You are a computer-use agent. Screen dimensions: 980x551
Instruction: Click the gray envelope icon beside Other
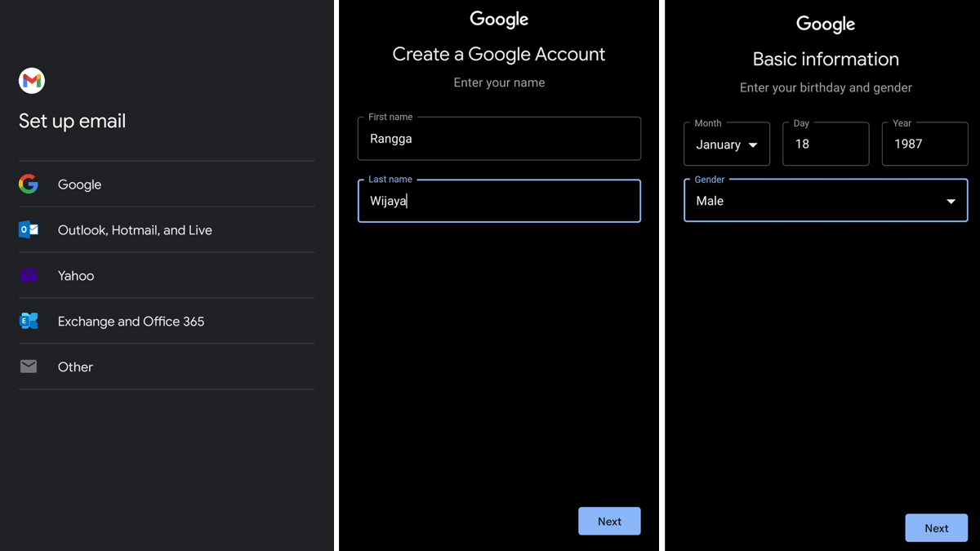[28, 367]
